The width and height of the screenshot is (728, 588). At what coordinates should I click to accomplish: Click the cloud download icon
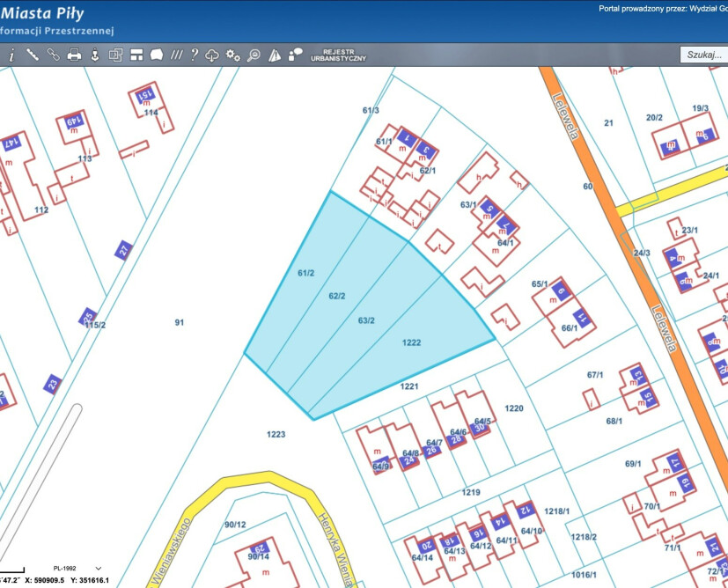coord(212,55)
